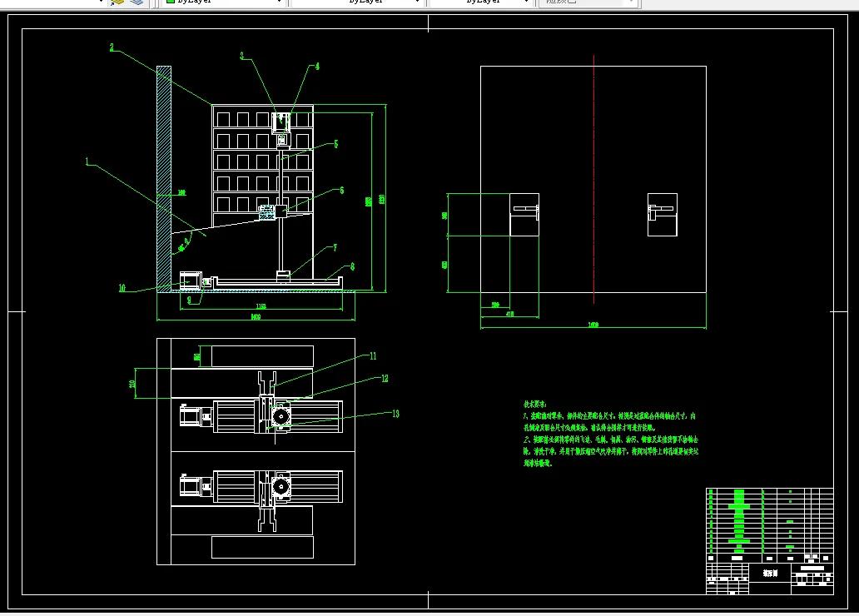Select part balloon number 1
The width and height of the screenshot is (859, 616).
[x=87, y=161]
